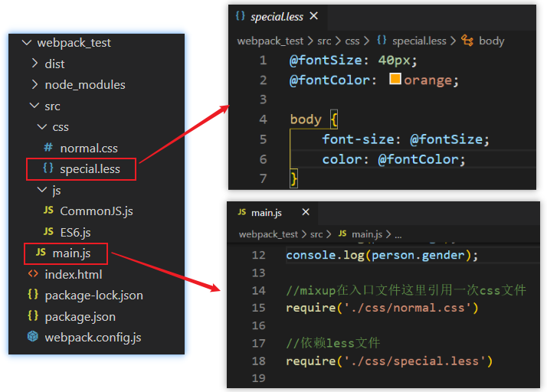Image resolution: width=547 pixels, height=392 pixels.
Task: Close the main.js editor tab
Action: [x=305, y=212]
